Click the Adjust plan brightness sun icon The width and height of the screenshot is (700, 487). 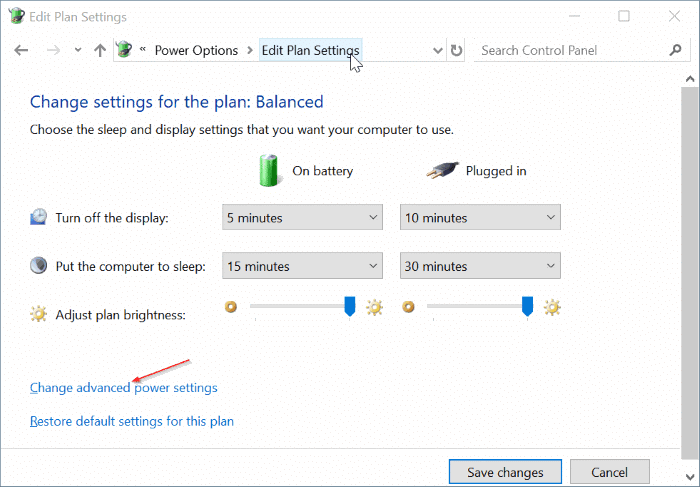pos(38,314)
